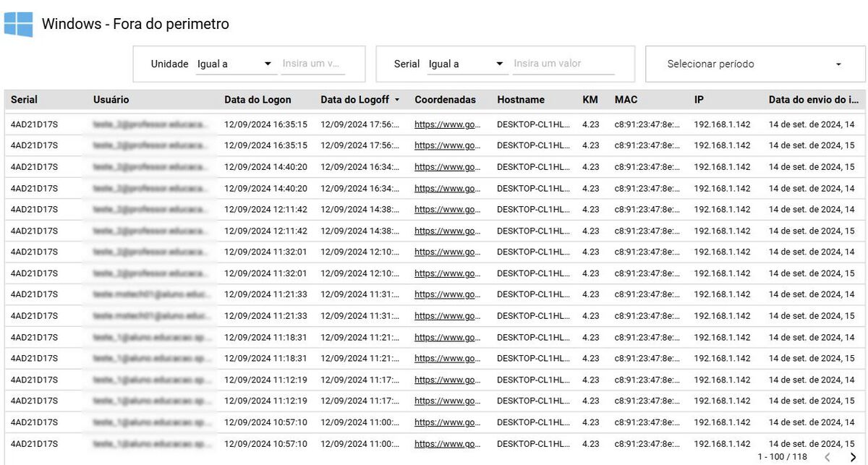Sort table by Usuário column header
Screen dimensions: 868x465
click(111, 100)
